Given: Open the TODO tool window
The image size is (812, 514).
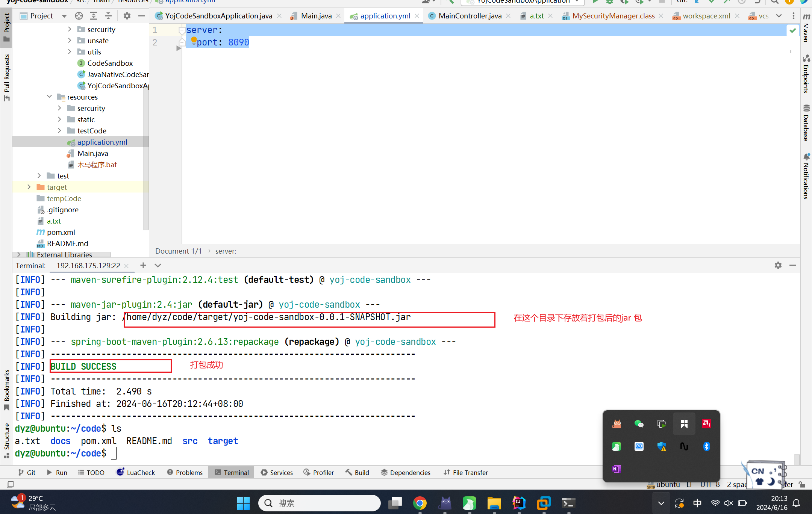Looking at the screenshot, I should coord(91,472).
